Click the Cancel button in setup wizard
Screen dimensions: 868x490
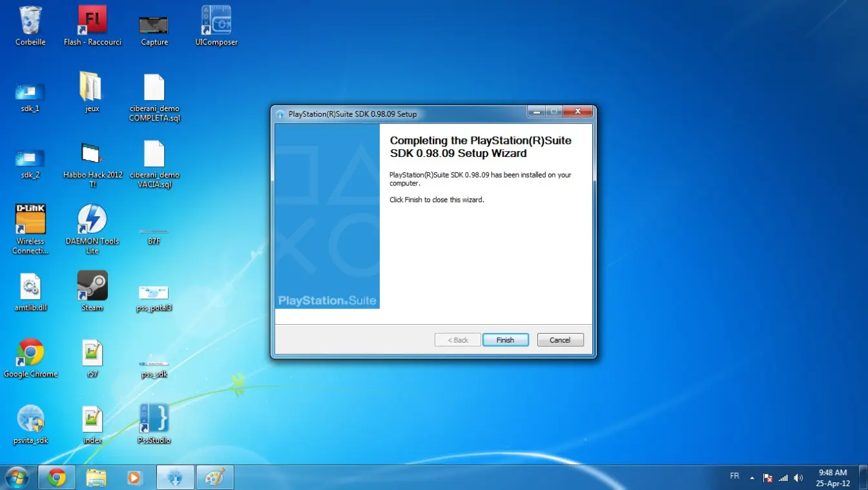coord(560,340)
